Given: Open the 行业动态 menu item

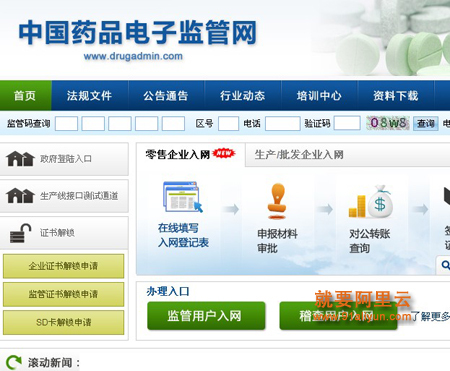Looking at the screenshot, I should (x=242, y=96).
